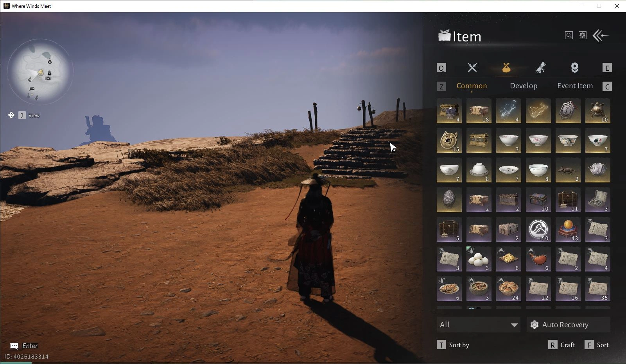Click the Sort button
The image size is (626, 364).
(602, 345)
